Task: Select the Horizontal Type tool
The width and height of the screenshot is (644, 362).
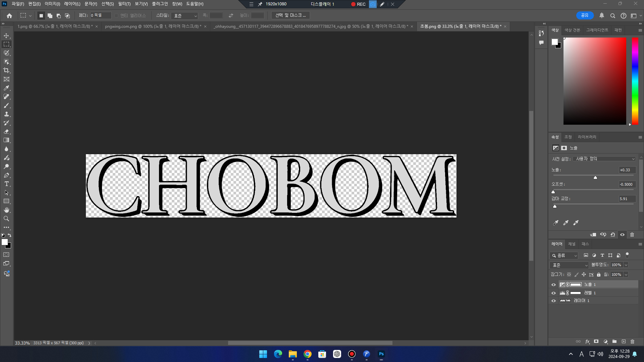Action: click(6, 184)
